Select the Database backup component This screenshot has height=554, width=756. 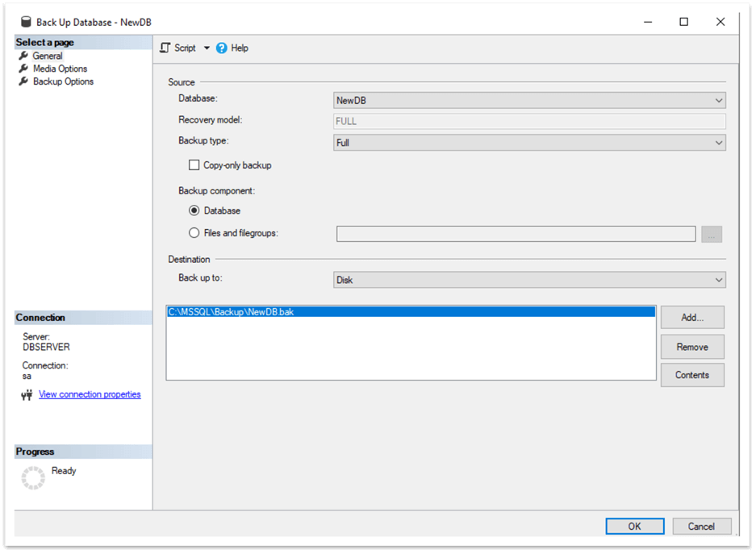[194, 210]
